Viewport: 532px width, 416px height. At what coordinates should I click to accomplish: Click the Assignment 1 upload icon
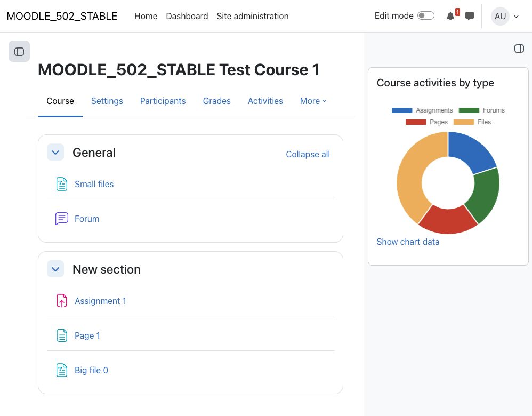[x=62, y=301]
